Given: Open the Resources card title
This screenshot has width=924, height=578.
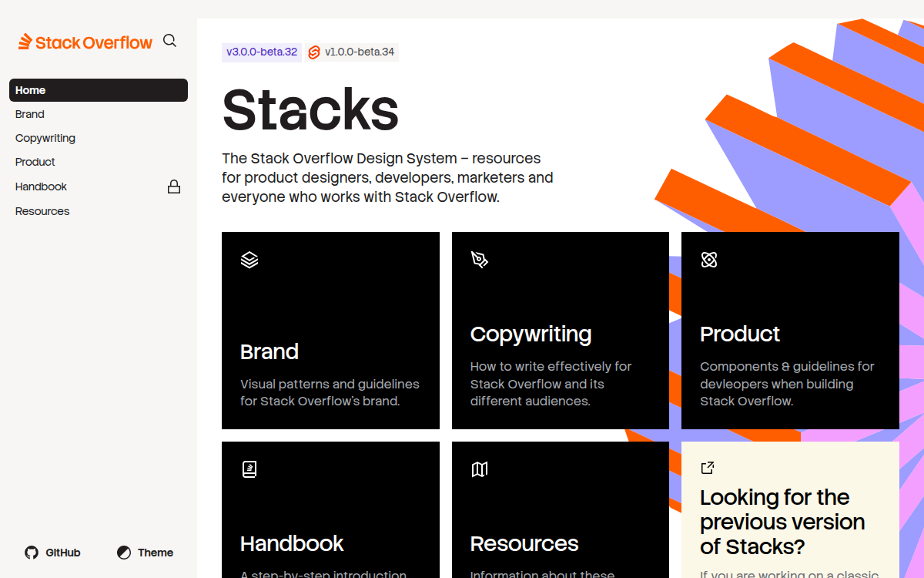Looking at the screenshot, I should (524, 543).
